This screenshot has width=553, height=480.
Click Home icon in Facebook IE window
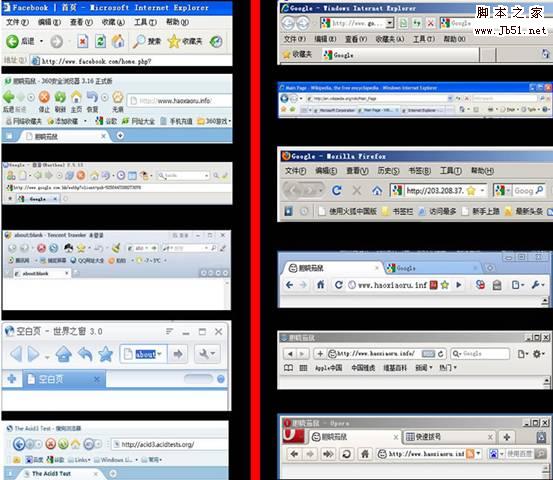point(118,42)
